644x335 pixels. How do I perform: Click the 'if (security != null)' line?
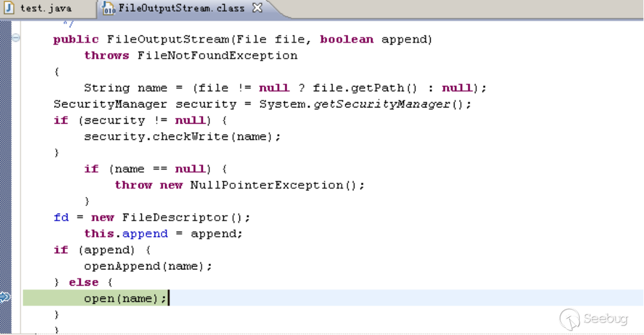tap(140, 121)
